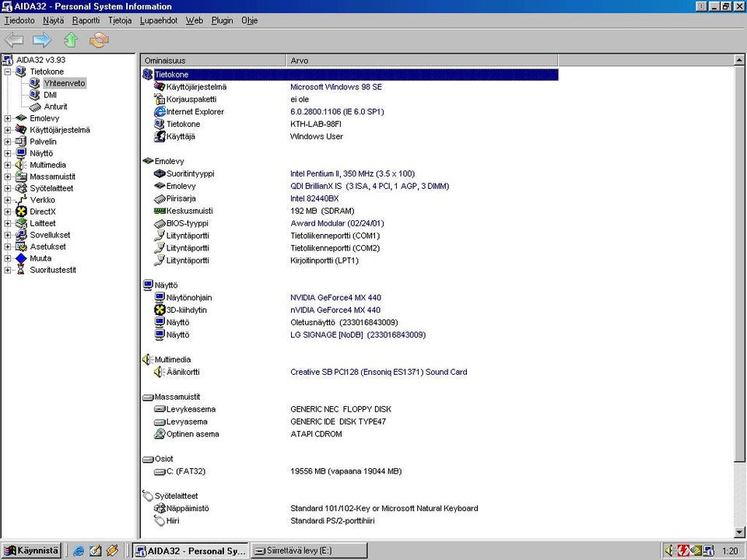The height and width of the screenshot is (560, 747).
Task: Select the DMI tree icon
Action: [x=34, y=95]
